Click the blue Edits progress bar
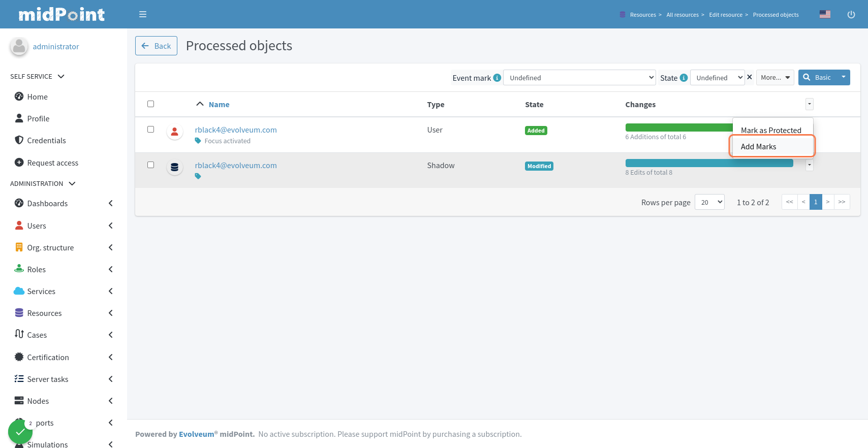 coord(708,163)
